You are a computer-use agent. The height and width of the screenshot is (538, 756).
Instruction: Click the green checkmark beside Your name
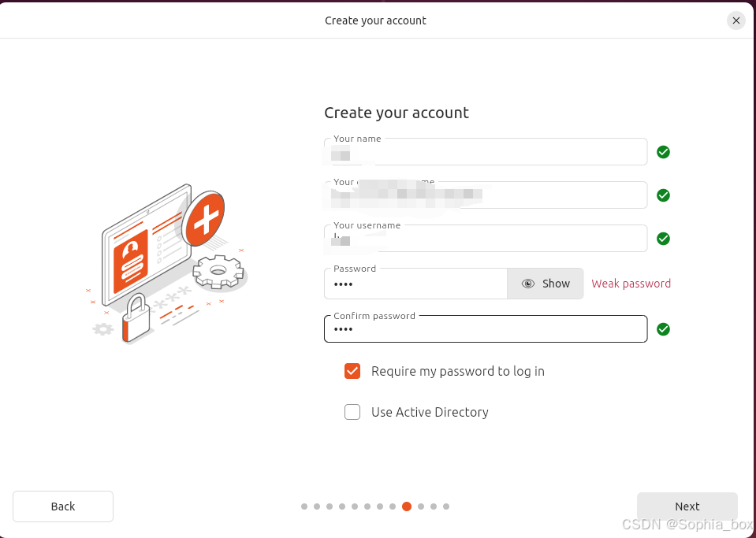663,152
